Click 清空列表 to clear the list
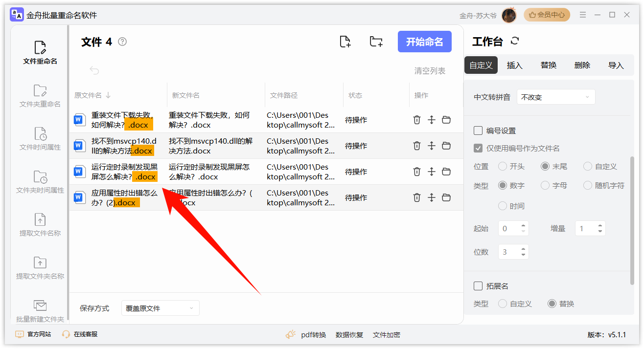 [x=429, y=70]
